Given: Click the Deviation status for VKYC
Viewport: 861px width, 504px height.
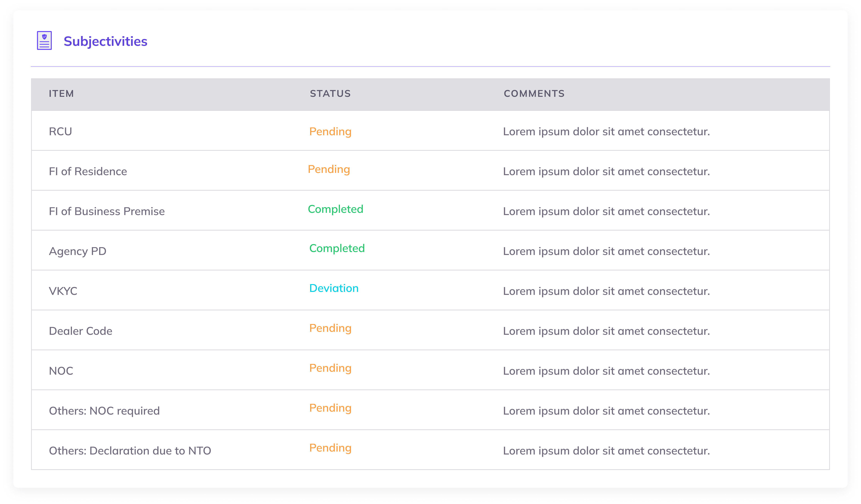Looking at the screenshot, I should (x=333, y=288).
